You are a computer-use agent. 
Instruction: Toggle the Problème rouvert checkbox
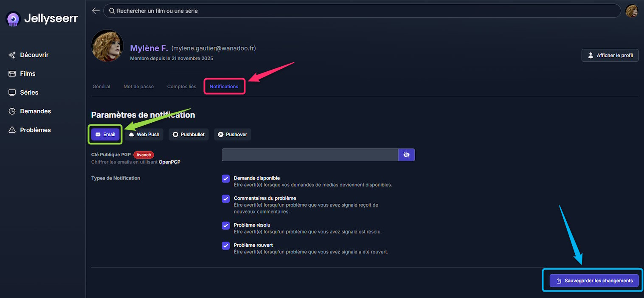point(226,245)
